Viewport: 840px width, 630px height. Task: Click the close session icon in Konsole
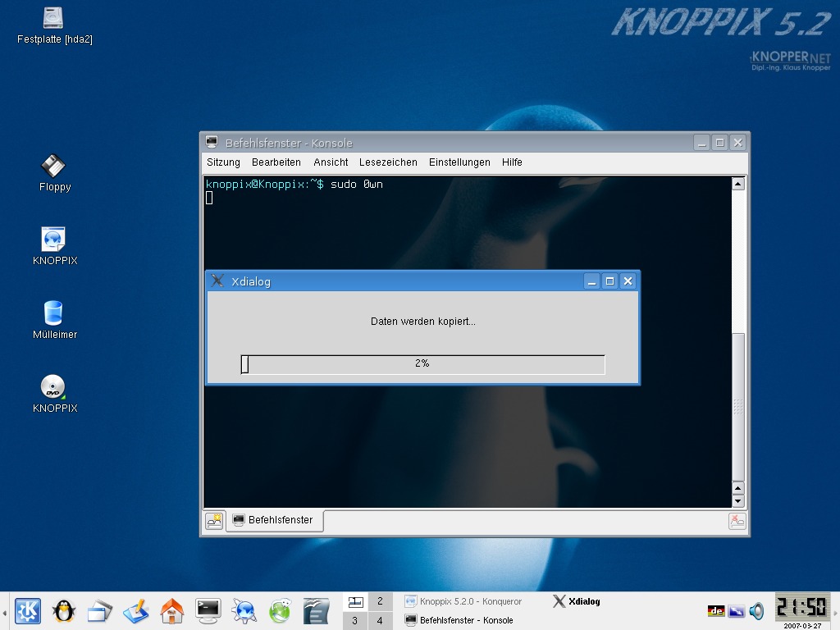pyautogui.click(x=737, y=521)
